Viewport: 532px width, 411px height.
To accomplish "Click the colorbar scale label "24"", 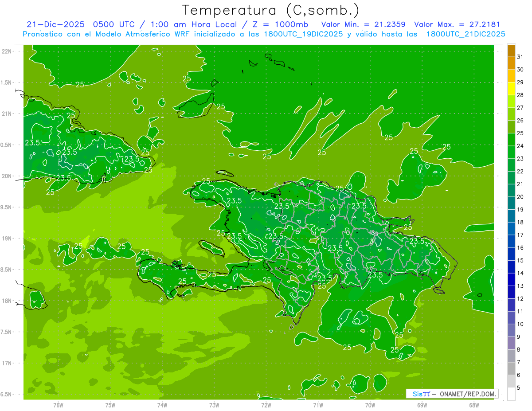I will [520, 146].
